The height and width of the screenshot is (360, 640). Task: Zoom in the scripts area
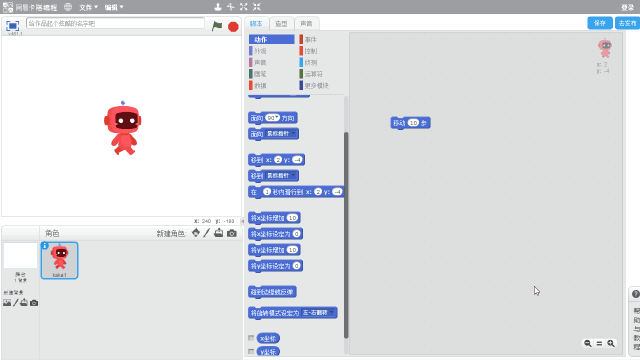click(611, 343)
